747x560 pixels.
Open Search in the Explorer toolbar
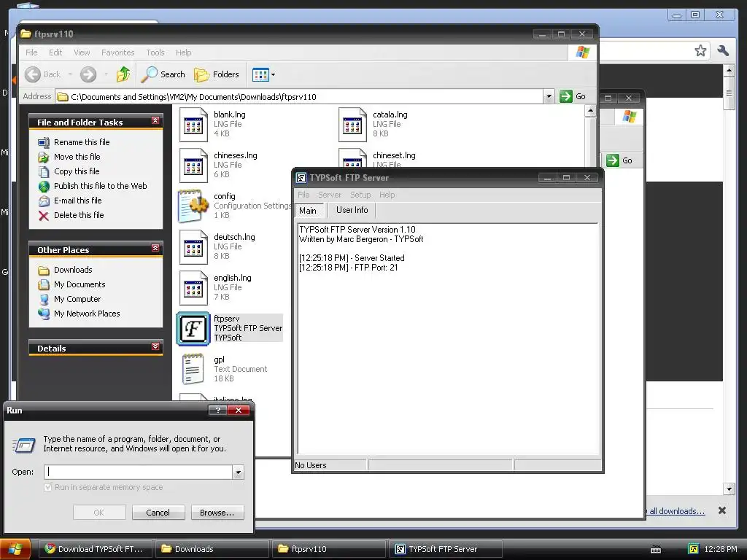(163, 74)
